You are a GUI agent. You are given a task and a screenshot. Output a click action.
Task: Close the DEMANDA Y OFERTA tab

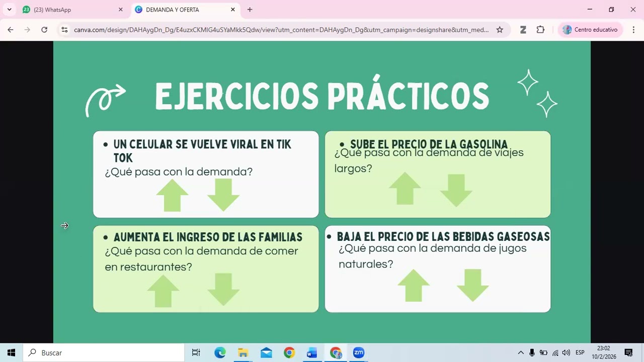(x=233, y=10)
